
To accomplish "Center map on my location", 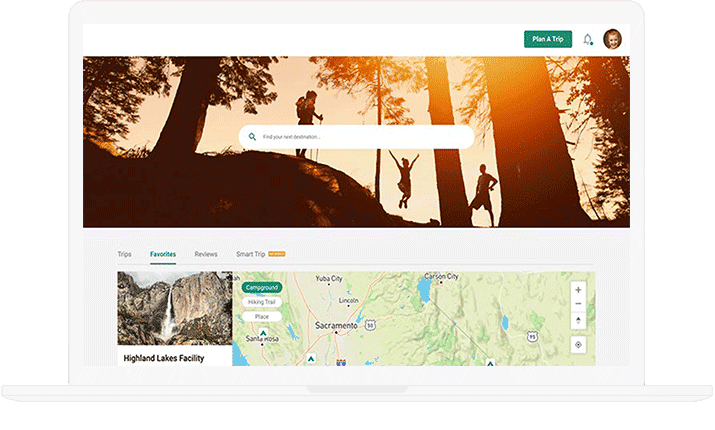I will (578, 345).
